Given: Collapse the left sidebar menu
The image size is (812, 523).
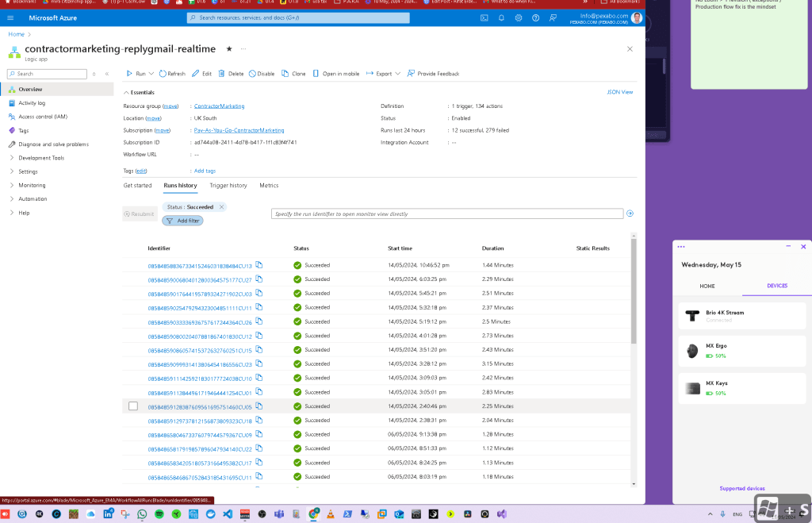Looking at the screenshot, I should (107, 74).
